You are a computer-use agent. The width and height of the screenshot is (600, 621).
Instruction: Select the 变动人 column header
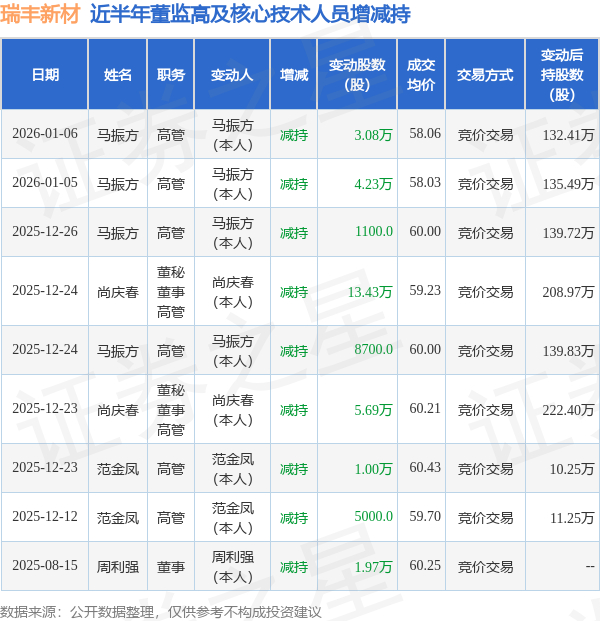[x=232, y=74]
